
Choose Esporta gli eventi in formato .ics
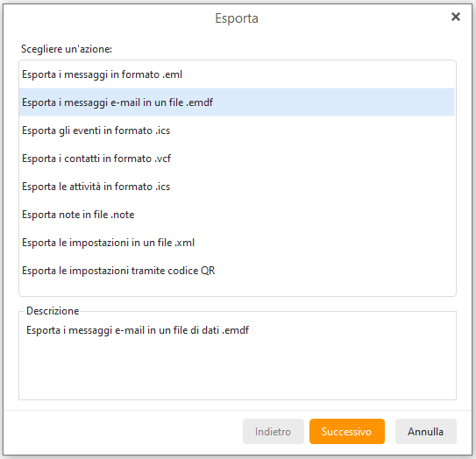pos(237,131)
